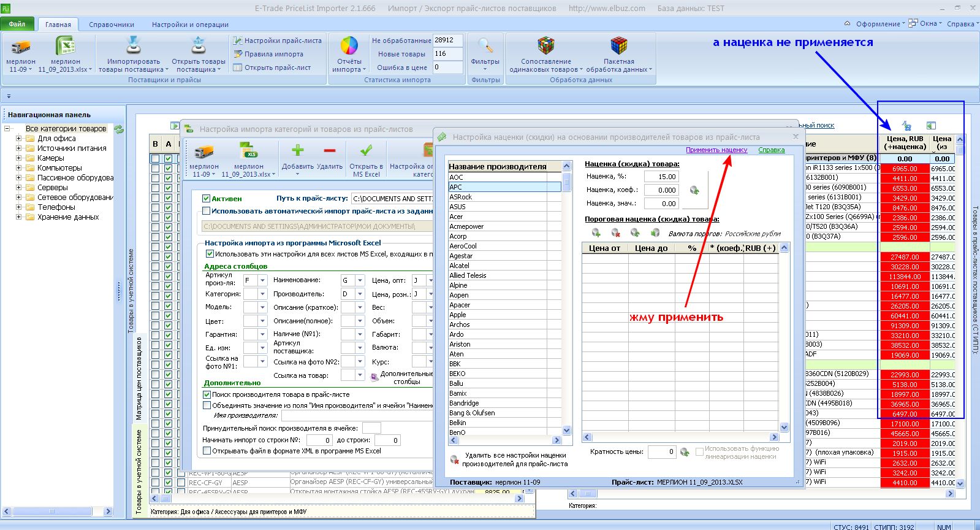Click the Применить наценку link
The image size is (980, 530).
click(x=716, y=150)
